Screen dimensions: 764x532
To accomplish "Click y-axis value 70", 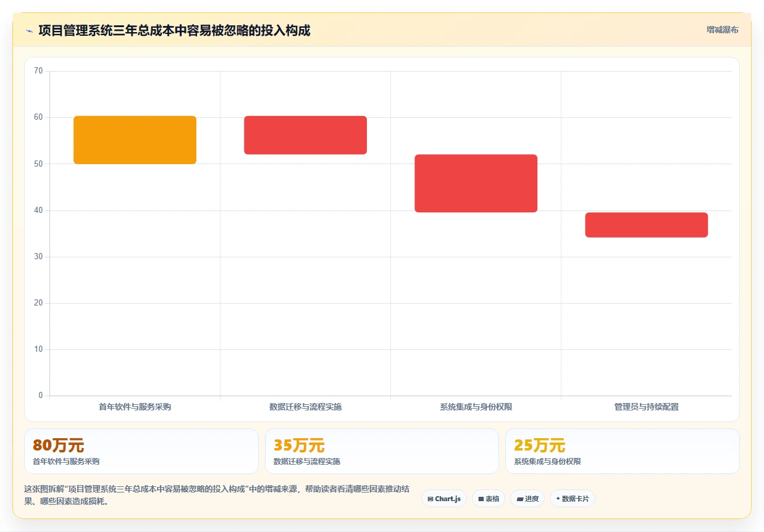I will coord(38,71).
